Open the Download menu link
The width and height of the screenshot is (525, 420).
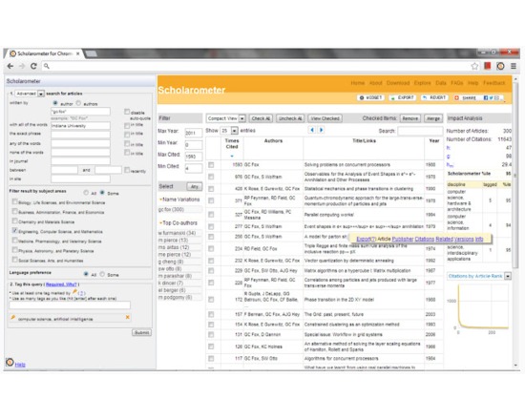coord(398,83)
